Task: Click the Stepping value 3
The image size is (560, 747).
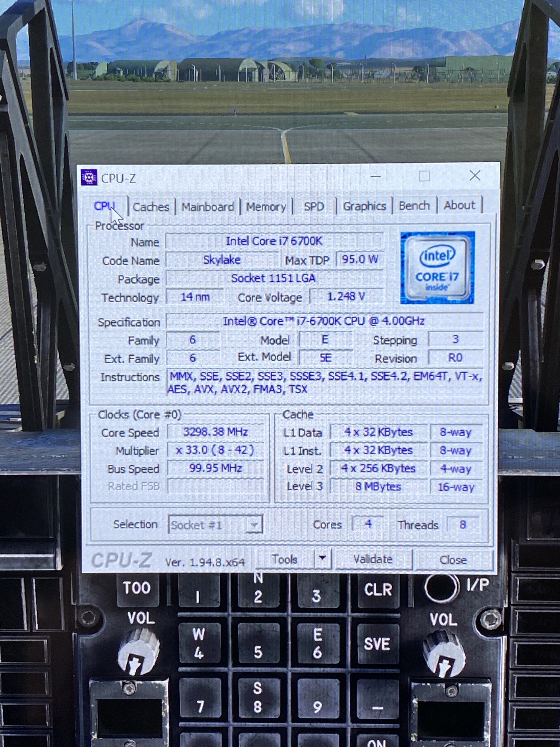Action: point(455,339)
